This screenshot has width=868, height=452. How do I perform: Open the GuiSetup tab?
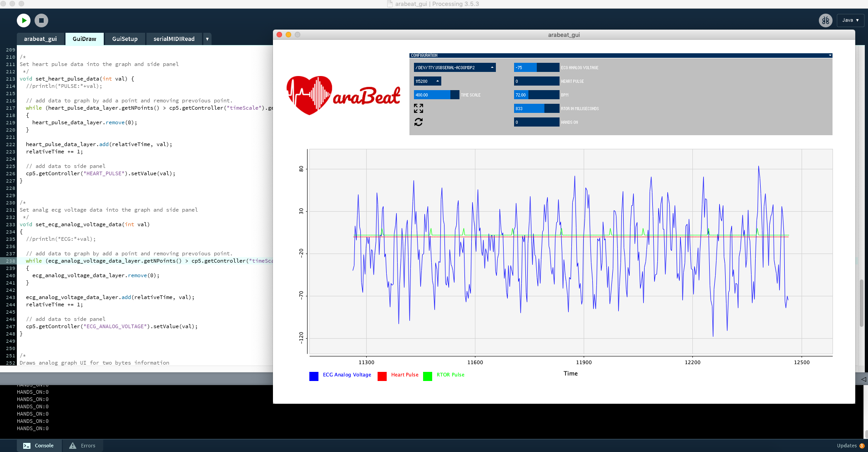[125, 39]
